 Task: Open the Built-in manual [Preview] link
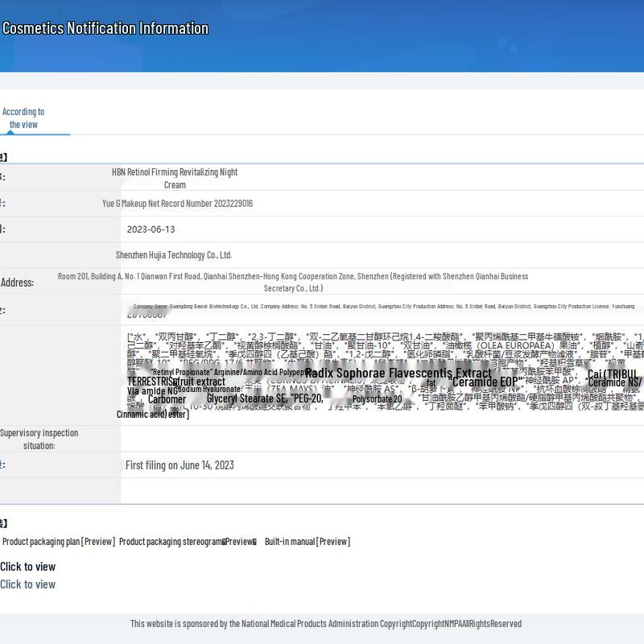click(308, 541)
